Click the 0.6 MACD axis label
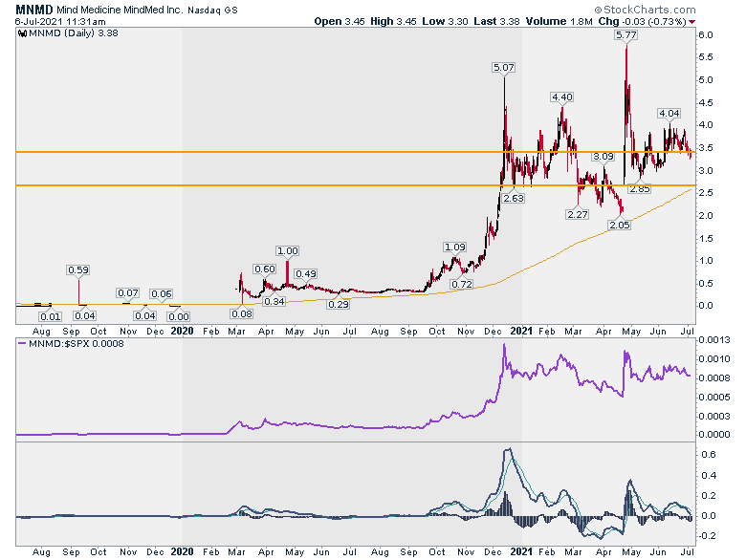 click(709, 455)
